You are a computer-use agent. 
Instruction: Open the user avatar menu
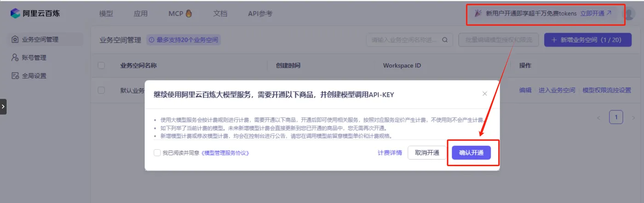point(628,13)
